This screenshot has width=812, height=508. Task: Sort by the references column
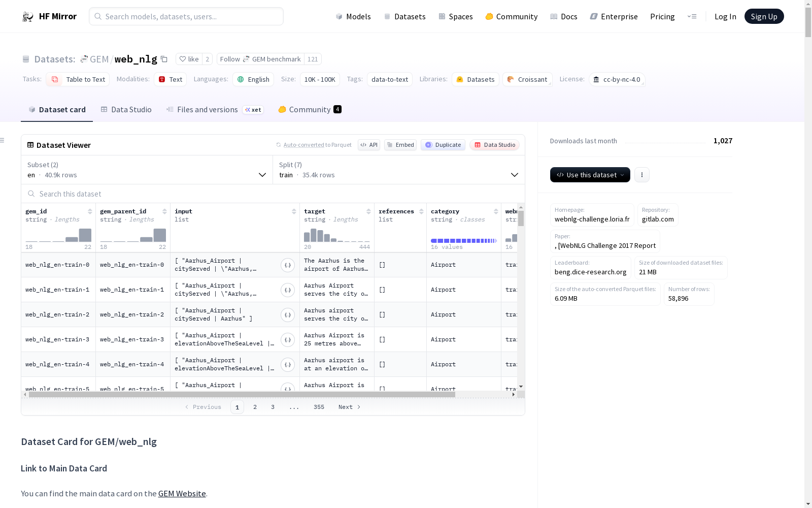pos(421,211)
